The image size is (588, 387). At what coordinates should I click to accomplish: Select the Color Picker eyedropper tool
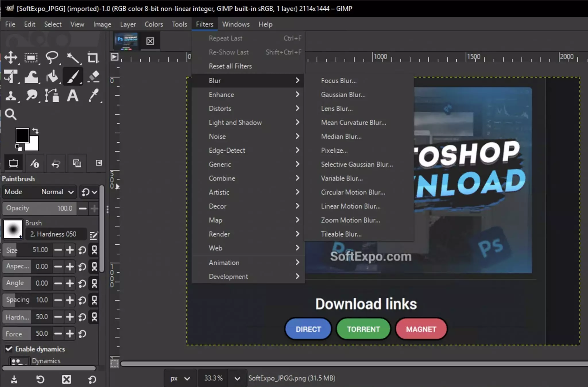click(94, 96)
